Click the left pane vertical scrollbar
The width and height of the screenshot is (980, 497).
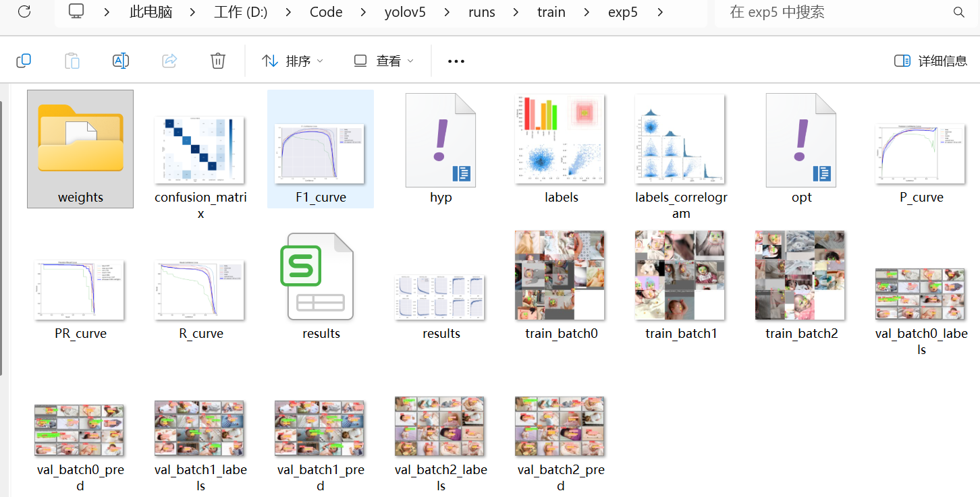pos(1,239)
